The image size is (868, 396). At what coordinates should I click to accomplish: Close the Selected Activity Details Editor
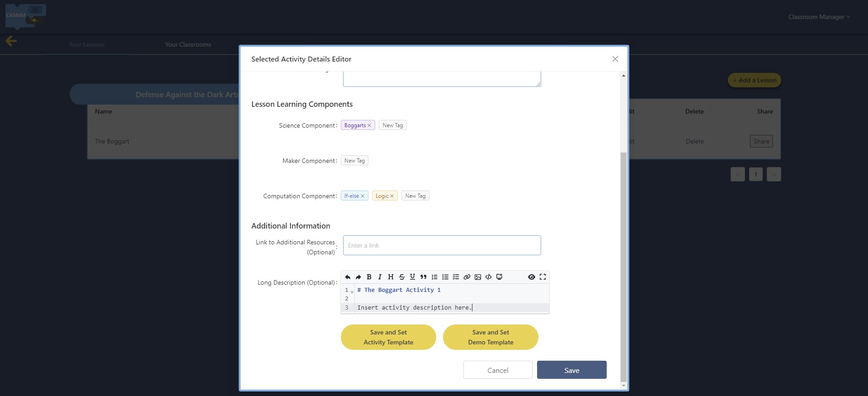tap(615, 59)
